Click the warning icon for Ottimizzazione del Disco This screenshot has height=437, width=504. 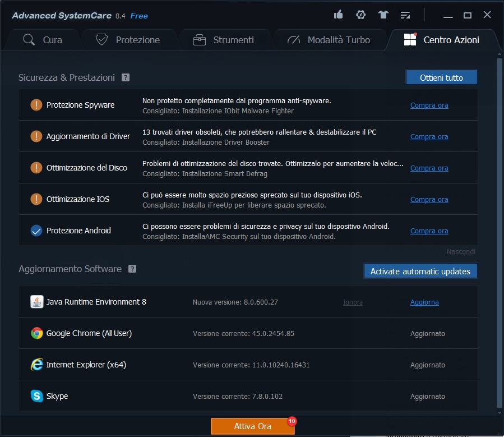36,168
